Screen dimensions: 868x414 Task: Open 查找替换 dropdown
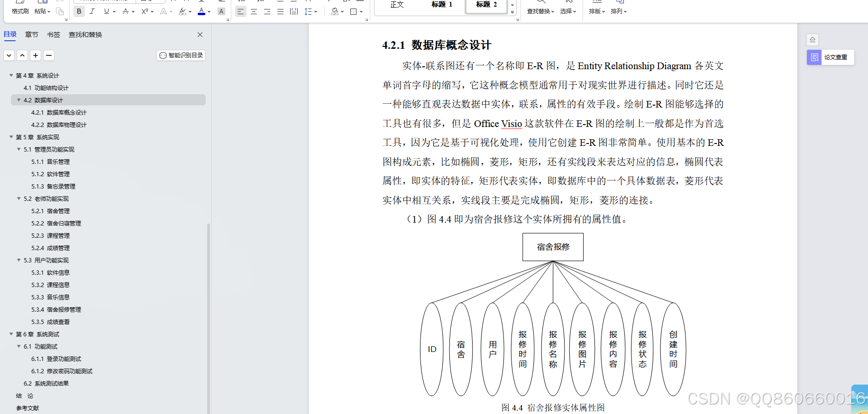540,11
